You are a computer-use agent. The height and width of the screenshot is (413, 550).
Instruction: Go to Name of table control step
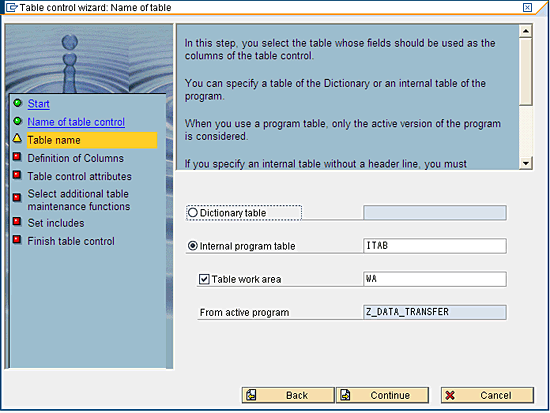point(76,122)
